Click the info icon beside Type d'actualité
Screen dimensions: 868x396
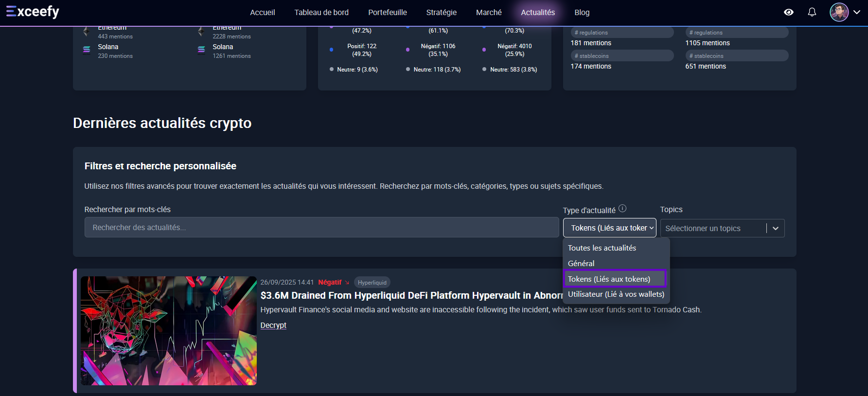622,209
